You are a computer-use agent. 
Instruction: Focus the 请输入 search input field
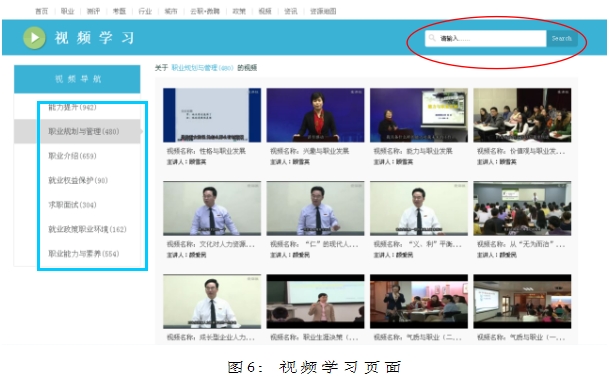(x=485, y=38)
